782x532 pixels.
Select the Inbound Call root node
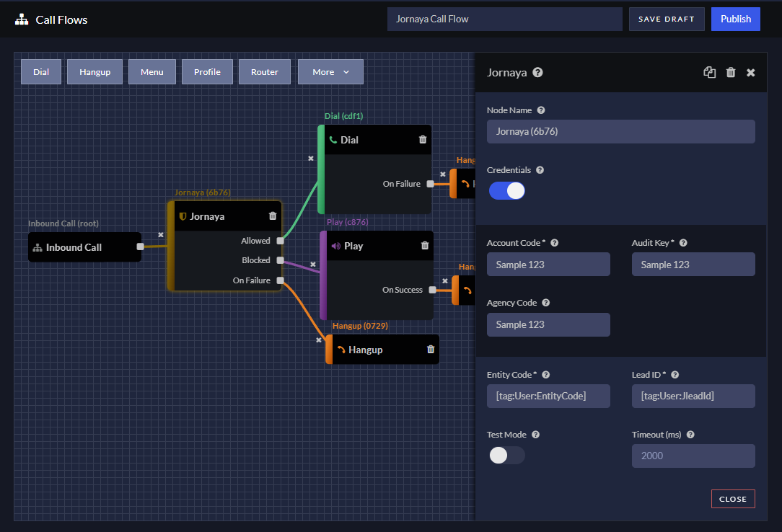tap(85, 247)
